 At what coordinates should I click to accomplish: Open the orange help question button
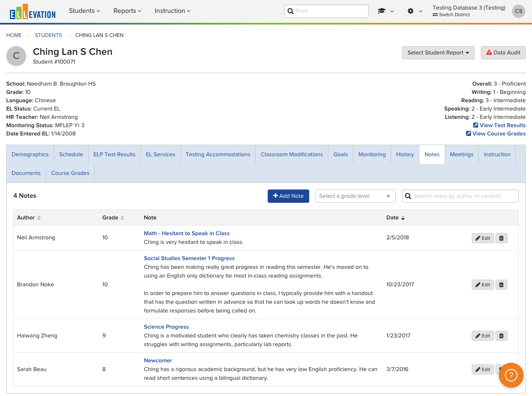point(511,375)
